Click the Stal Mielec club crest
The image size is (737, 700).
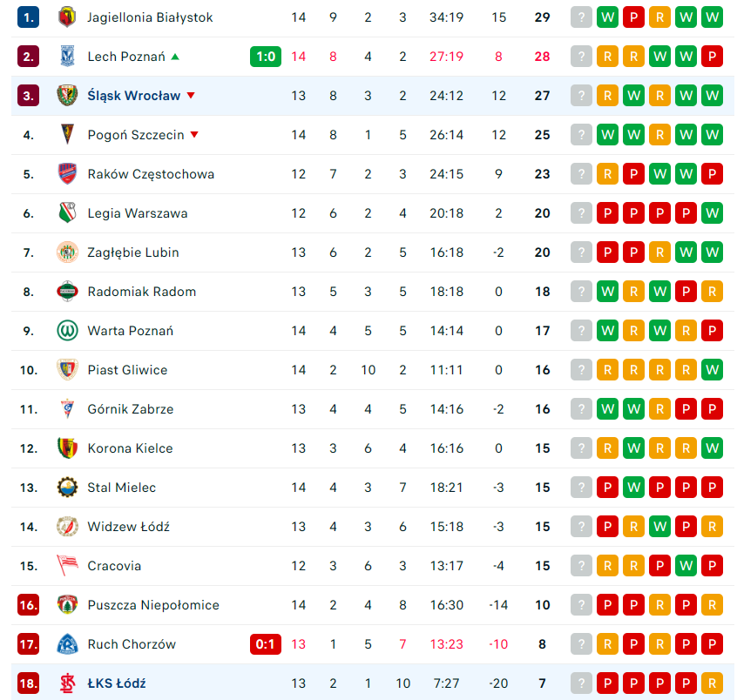click(x=67, y=488)
